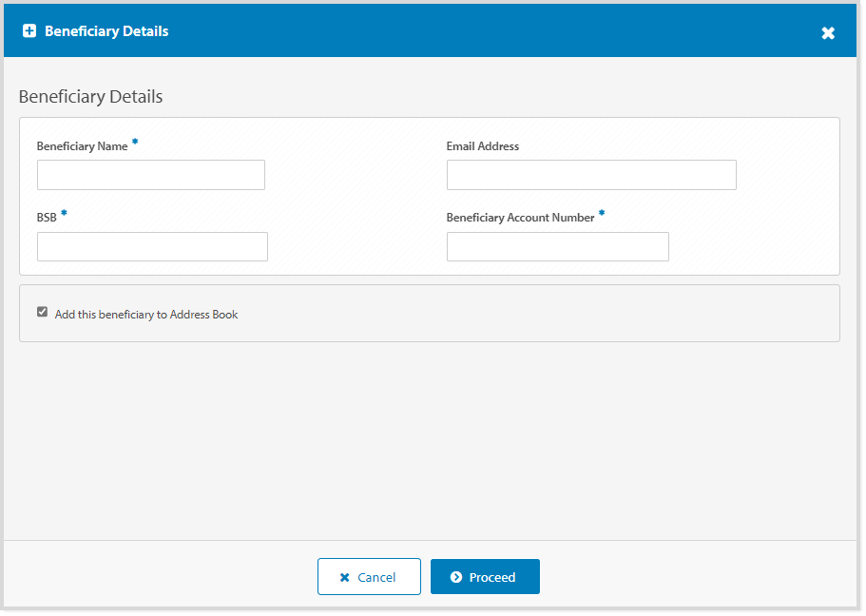Click the plus icon in the dialog header
866x616 pixels.
(29, 30)
